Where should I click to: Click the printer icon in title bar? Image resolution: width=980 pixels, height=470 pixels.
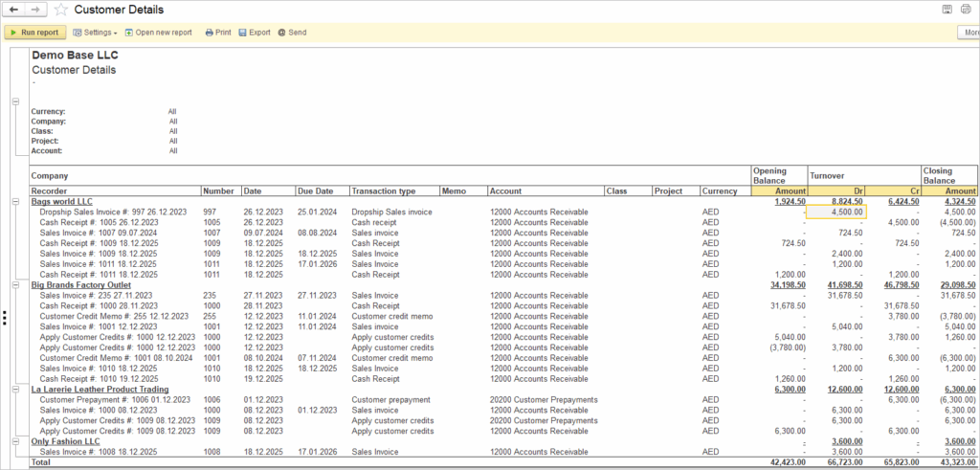click(967, 10)
